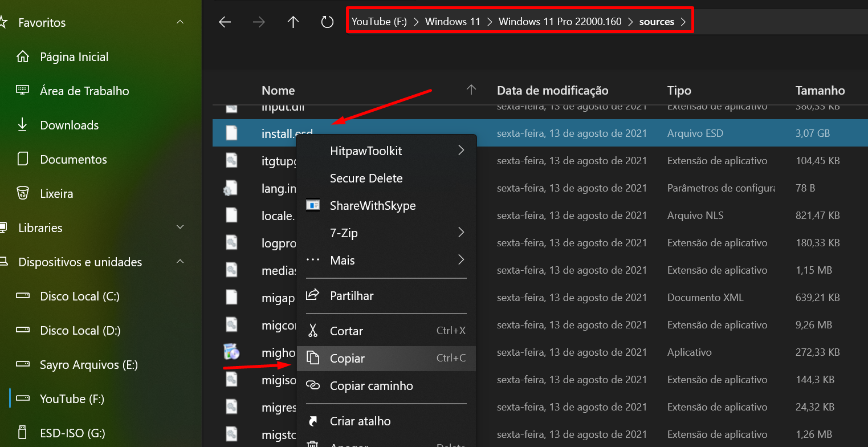Click the install.esd file icon
Screen dimensions: 868x447
[x=231, y=133]
